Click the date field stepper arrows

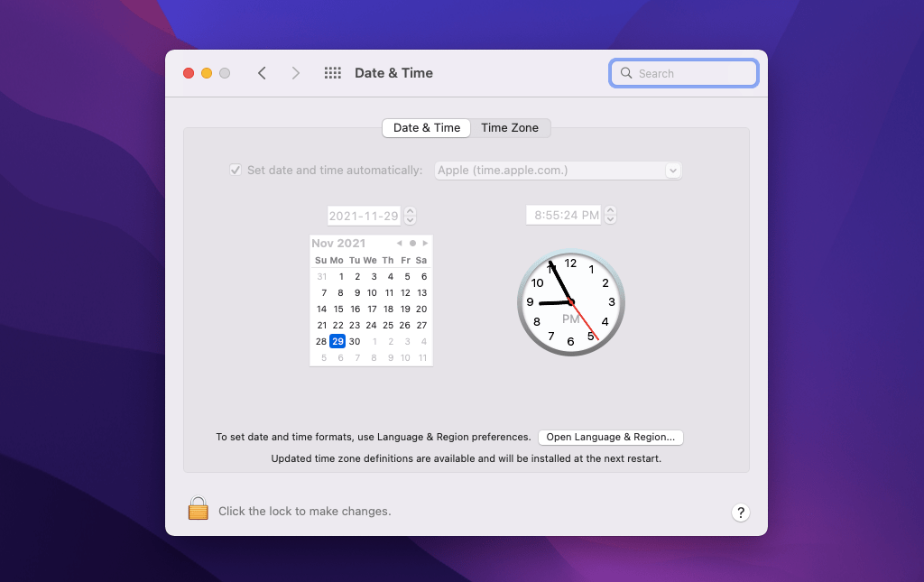410,215
